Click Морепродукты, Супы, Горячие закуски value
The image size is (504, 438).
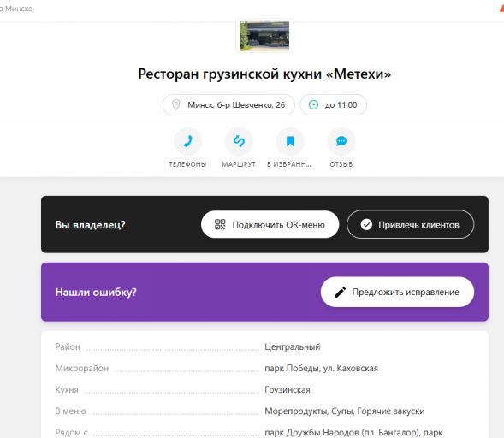[x=345, y=411]
